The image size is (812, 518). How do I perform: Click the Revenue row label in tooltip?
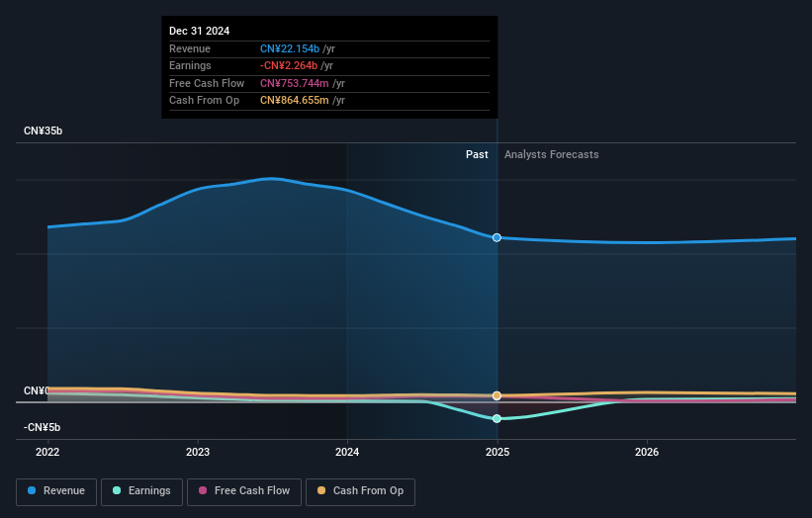click(190, 48)
